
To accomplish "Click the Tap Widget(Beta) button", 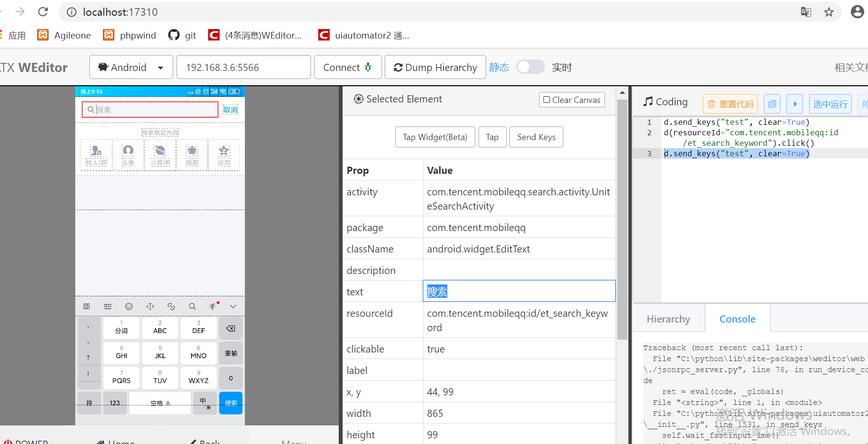I will [x=435, y=137].
